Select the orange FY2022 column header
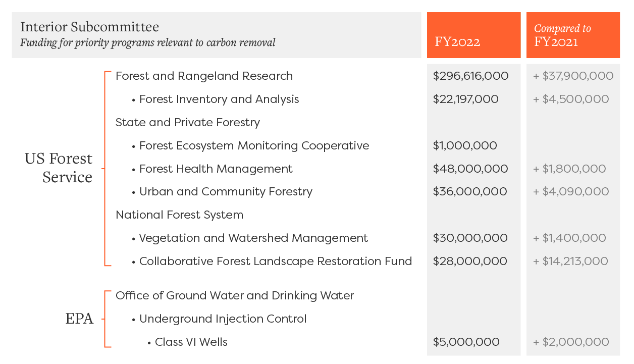The width and height of the screenshot is (634, 364). pos(473,35)
